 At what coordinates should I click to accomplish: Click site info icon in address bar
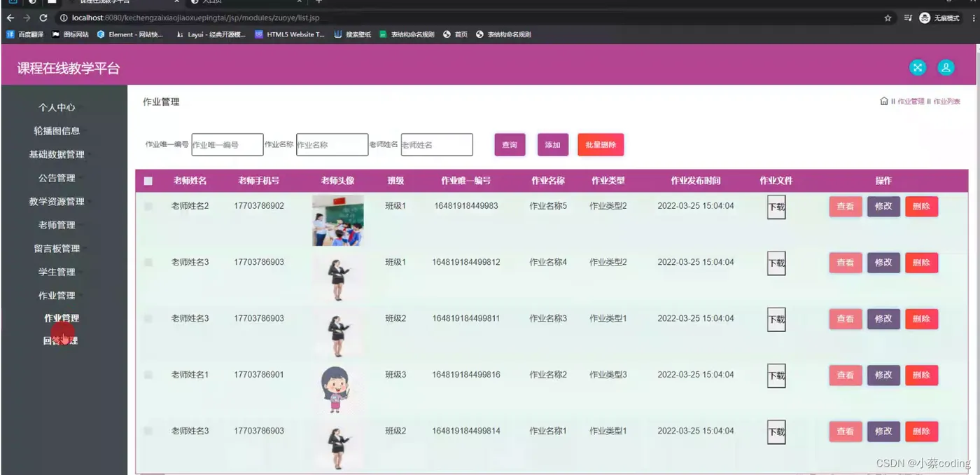coord(64,18)
